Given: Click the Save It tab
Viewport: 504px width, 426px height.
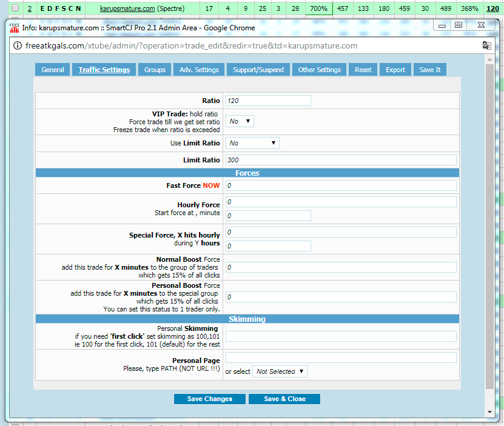Looking at the screenshot, I should coord(430,70).
